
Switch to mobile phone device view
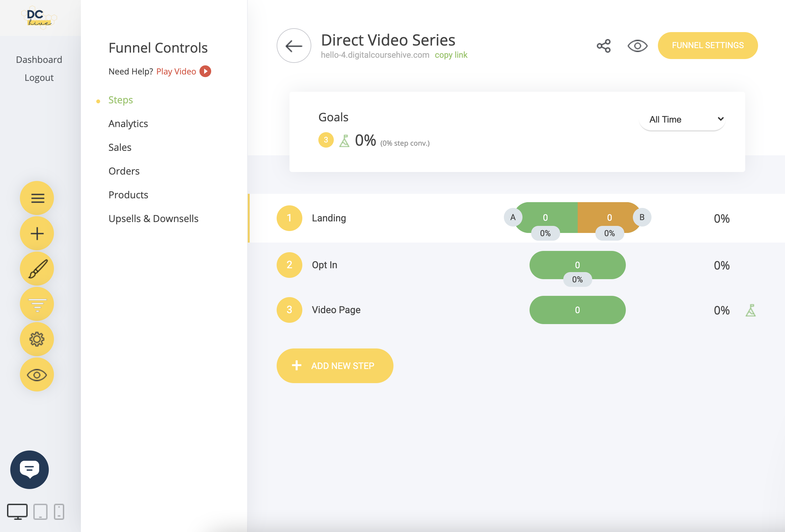click(x=59, y=511)
